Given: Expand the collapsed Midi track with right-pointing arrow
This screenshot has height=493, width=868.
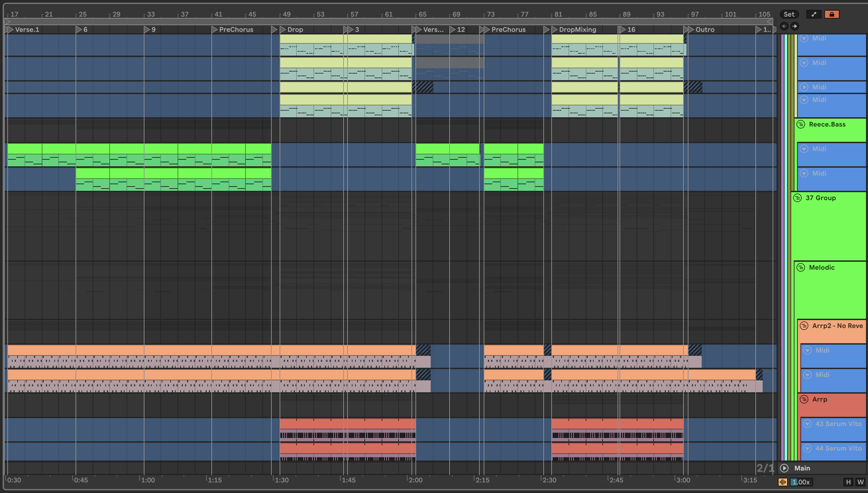Looking at the screenshot, I should [804, 87].
